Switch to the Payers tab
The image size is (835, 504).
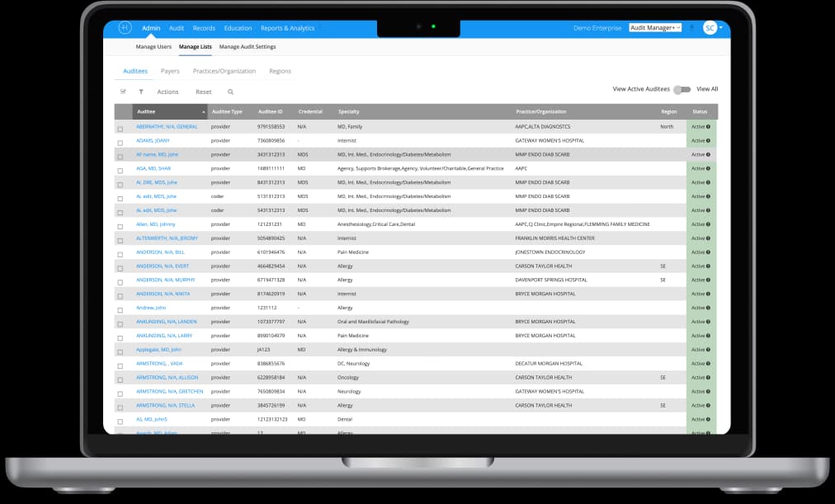click(x=170, y=72)
